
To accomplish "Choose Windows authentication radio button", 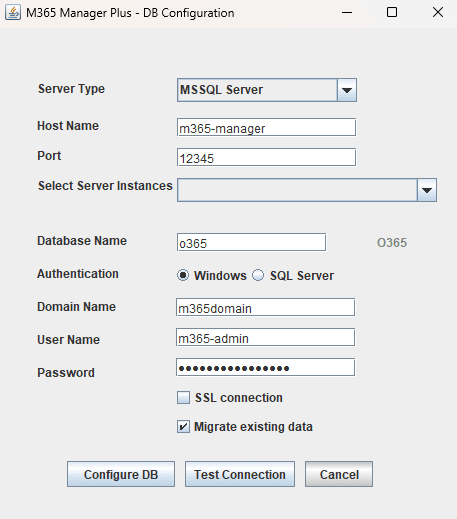I will click(183, 275).
